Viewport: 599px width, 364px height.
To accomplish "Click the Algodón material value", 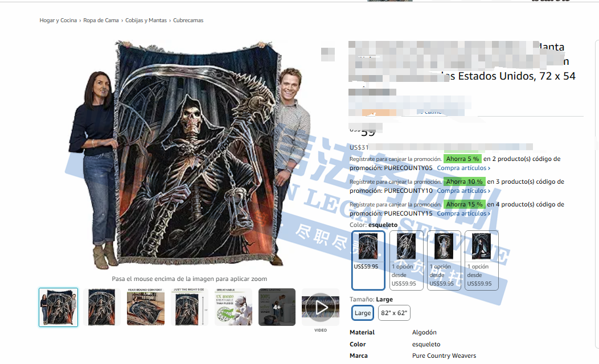I will (424, 332).
